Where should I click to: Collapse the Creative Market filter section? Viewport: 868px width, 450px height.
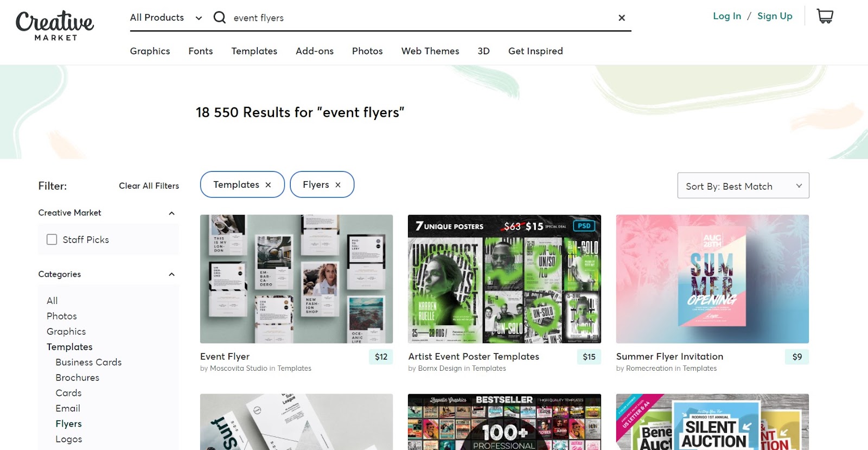(171, 213)
